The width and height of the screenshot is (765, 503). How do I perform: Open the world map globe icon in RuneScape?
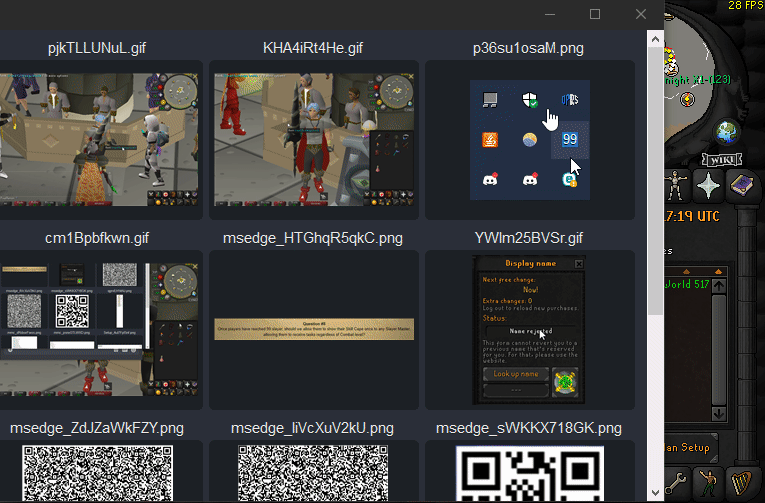[727, 132]
